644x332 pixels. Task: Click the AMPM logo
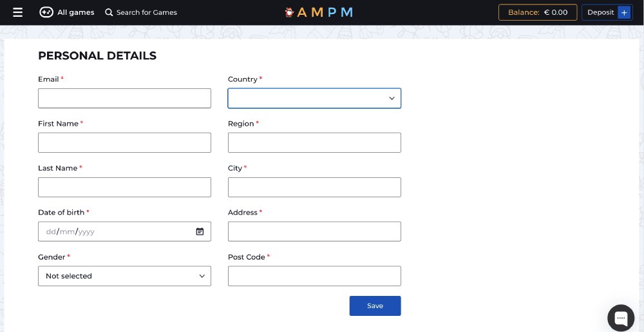319,12
